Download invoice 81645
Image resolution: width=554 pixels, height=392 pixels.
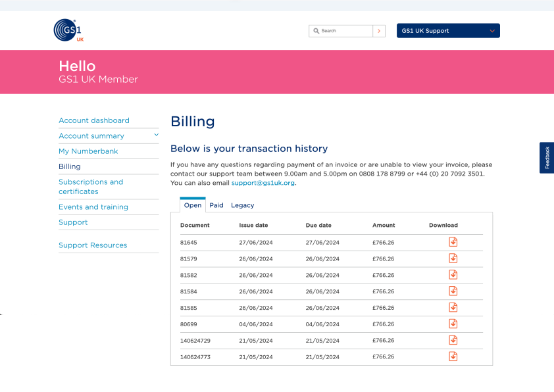tap(453, 242)
